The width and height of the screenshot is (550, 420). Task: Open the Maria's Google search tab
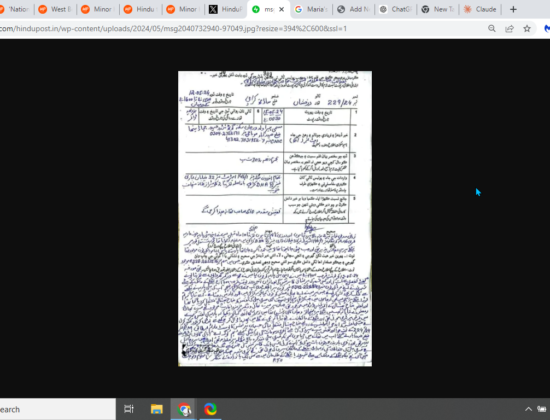tap(311, 9)
